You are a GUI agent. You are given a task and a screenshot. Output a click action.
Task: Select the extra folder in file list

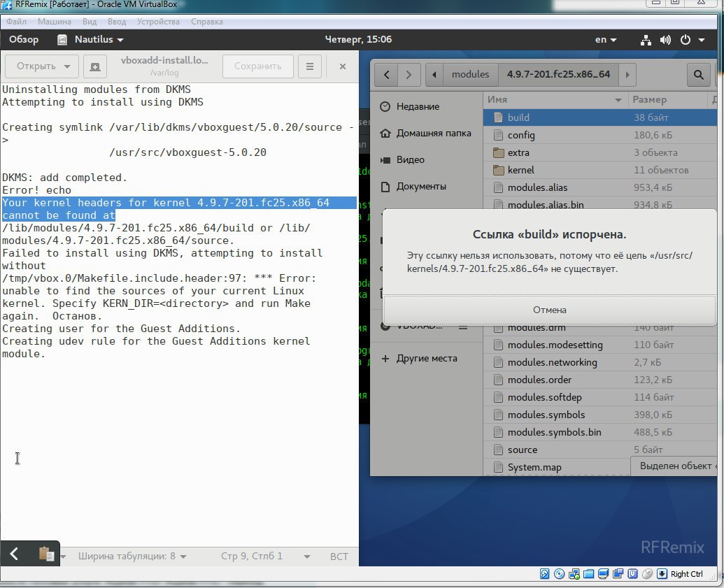599,153
